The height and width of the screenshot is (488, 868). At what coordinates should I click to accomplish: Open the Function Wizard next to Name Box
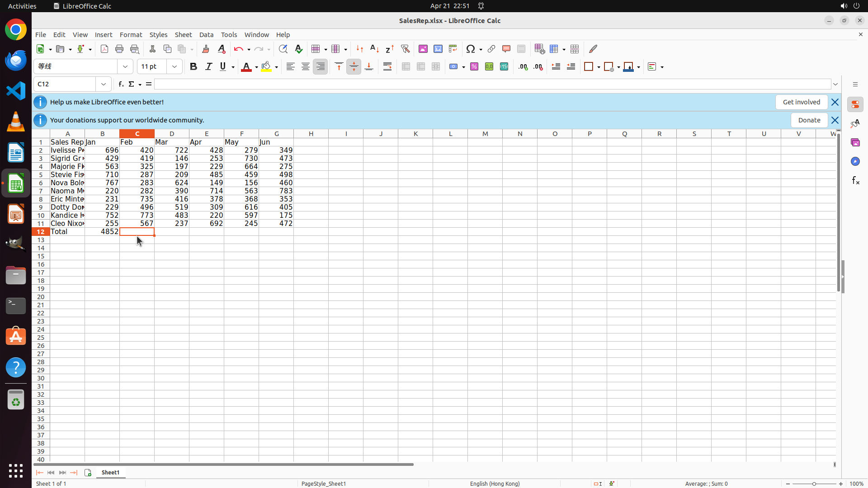click(x=121, y=84)
